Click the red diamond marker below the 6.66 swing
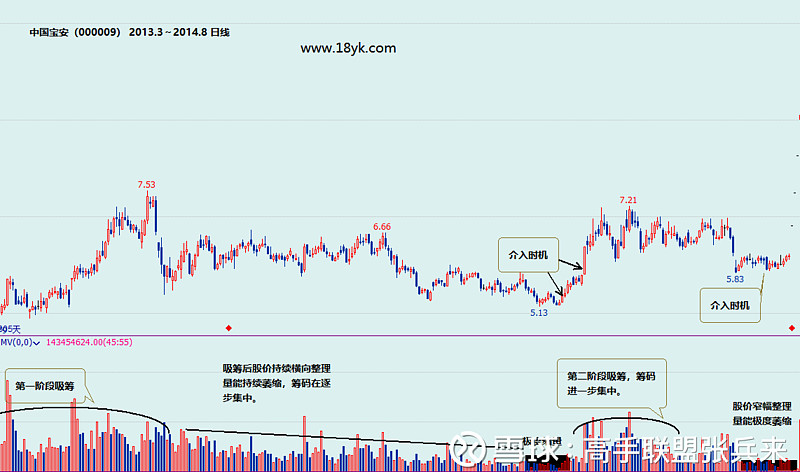The height and width of the screenshot is (472, 800). [x=229, y=328]
